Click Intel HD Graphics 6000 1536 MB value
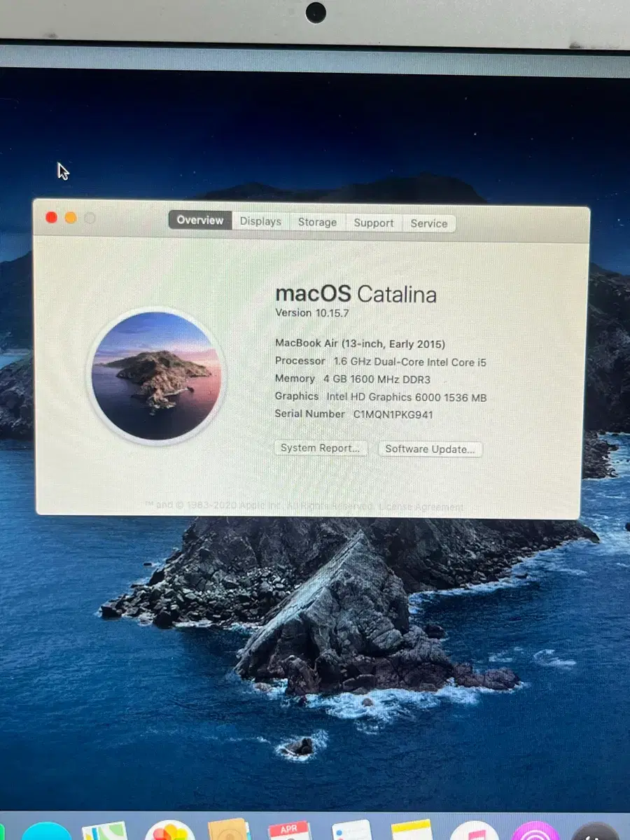 [407, 397]
